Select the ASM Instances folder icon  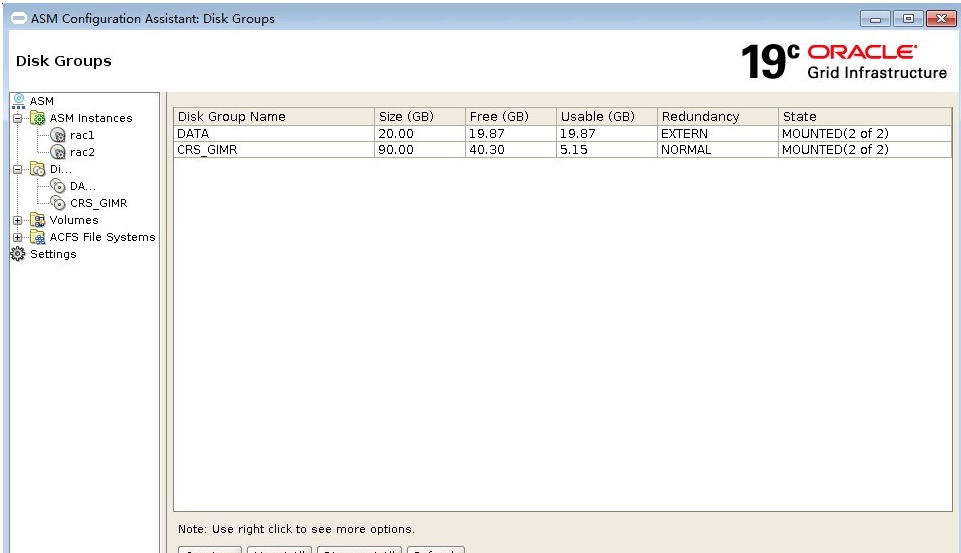coord(38,118)
